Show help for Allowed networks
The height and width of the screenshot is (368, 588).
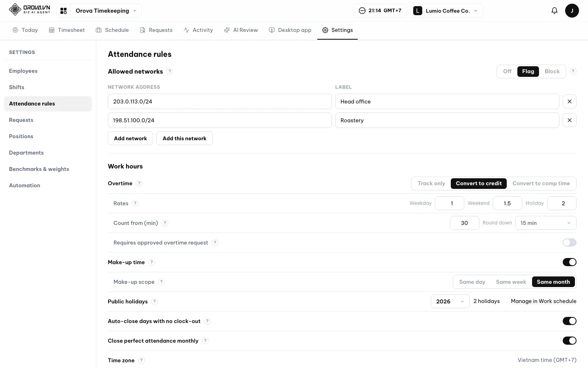coord(170,72)
